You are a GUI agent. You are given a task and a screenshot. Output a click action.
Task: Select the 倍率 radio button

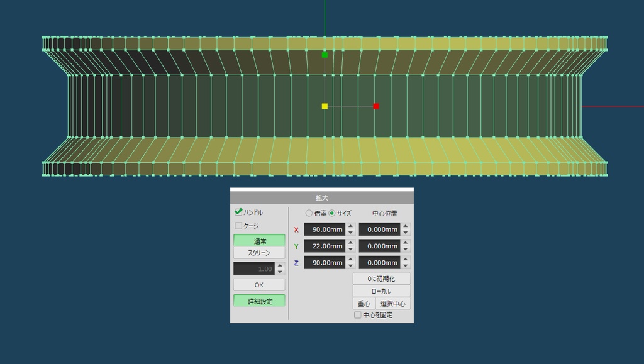309,213
